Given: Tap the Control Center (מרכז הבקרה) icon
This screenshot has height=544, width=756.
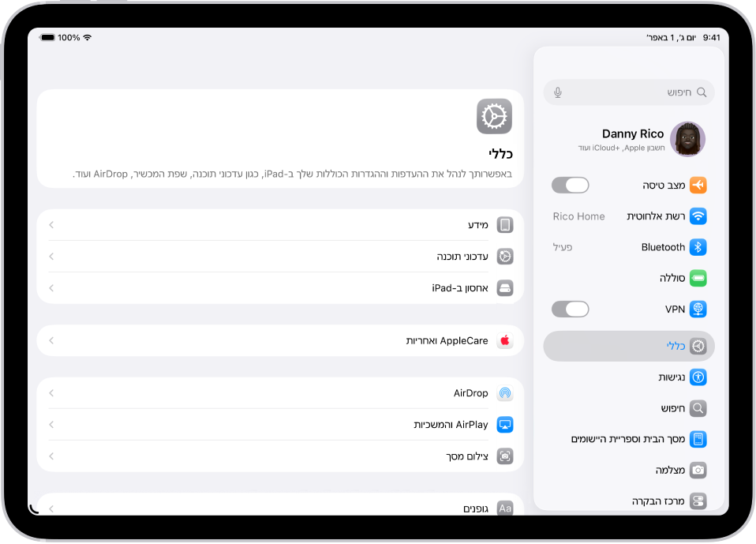Looking at the screenshot, I should click(698, 501).
